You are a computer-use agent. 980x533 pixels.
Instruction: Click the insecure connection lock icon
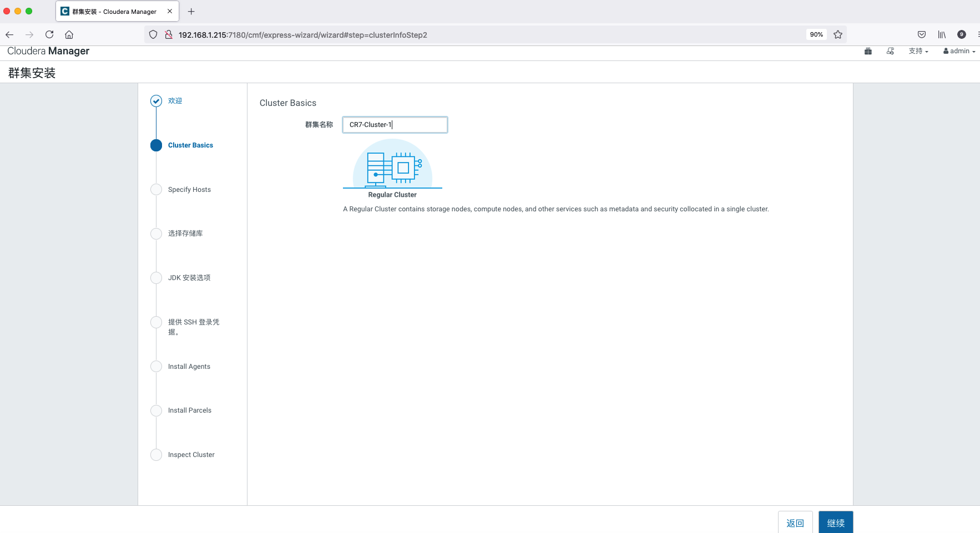[169, 34]
